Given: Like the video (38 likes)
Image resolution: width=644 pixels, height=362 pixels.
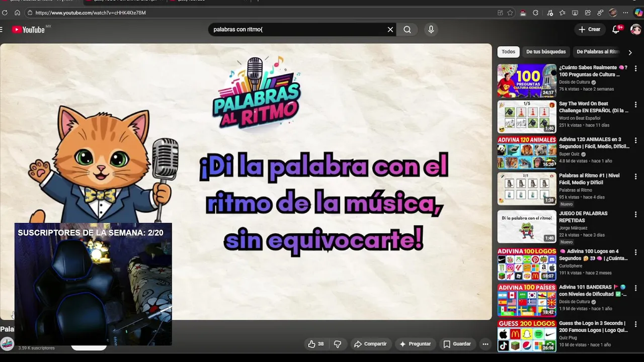Looking at the screenshot, I should coord(315,344).
